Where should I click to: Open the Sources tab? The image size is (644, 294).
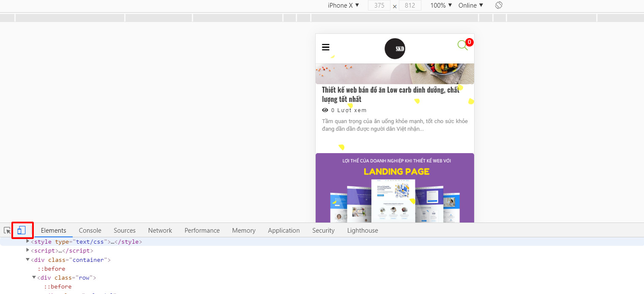pos(125,231)
